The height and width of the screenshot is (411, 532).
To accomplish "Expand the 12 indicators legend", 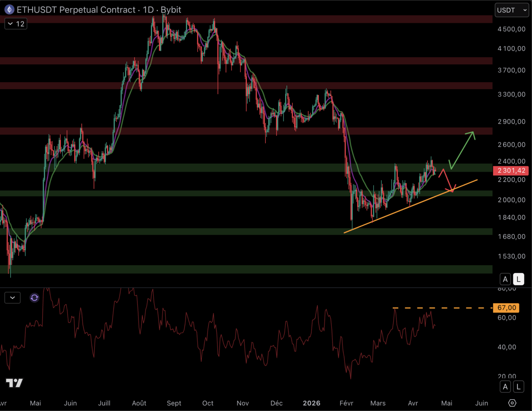I will (16, 24).
